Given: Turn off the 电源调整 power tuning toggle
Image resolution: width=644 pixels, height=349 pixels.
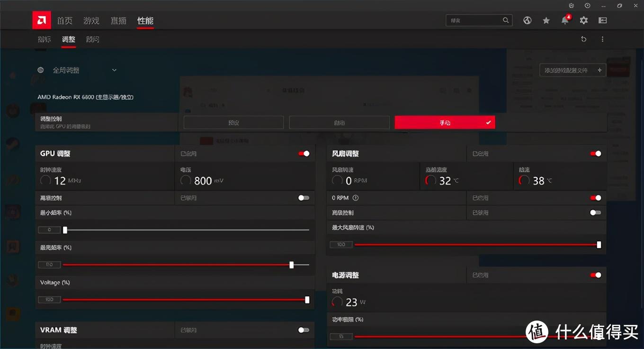Looking at the screenshot, I should pos(596,275).
